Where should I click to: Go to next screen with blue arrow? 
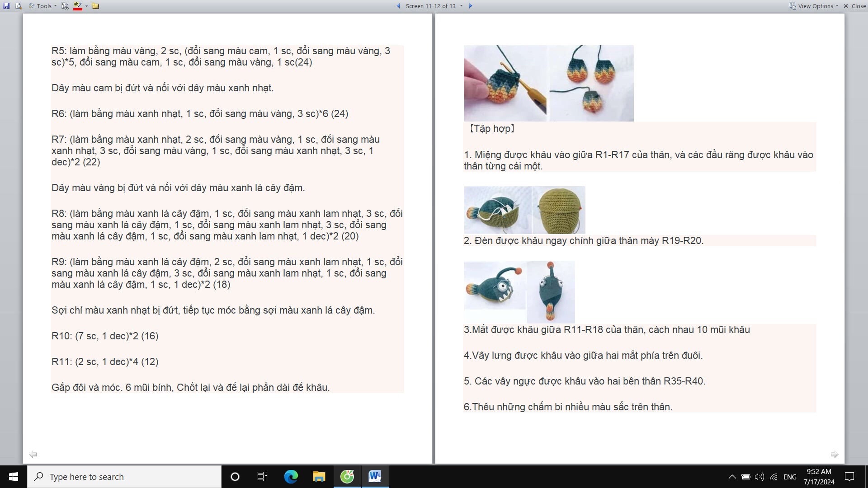(470, 6)
